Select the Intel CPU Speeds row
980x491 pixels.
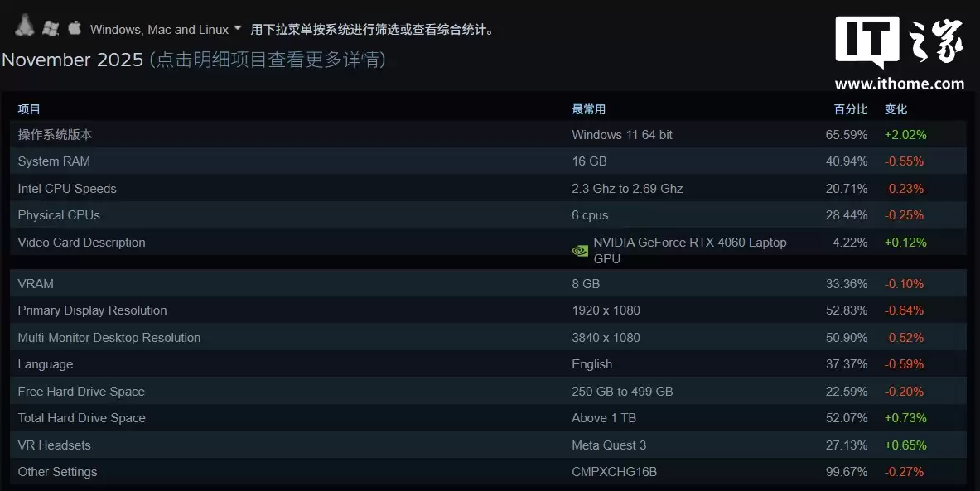[67, 188]
